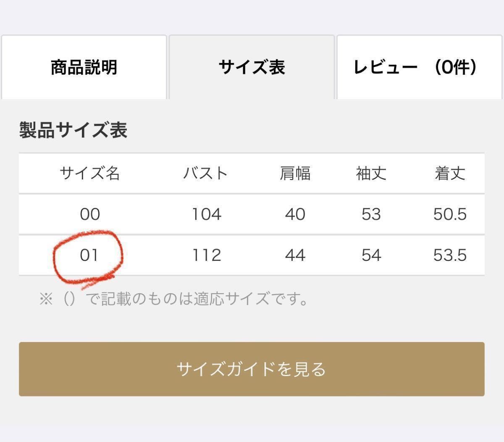Open the レビュー (0件) tab
Image resolution: width=504 pixels, height=442 pixels.
[419, 67]
